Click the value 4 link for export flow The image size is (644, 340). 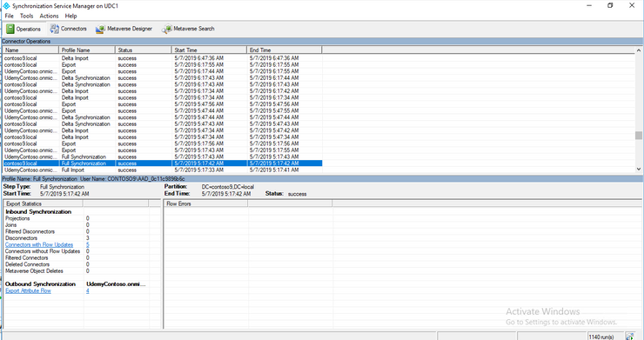(88, 290)
